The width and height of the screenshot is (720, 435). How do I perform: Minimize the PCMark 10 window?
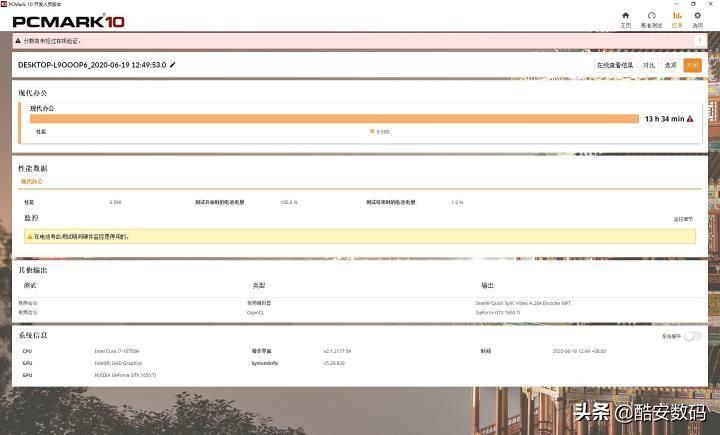click(x=676, y=4)
